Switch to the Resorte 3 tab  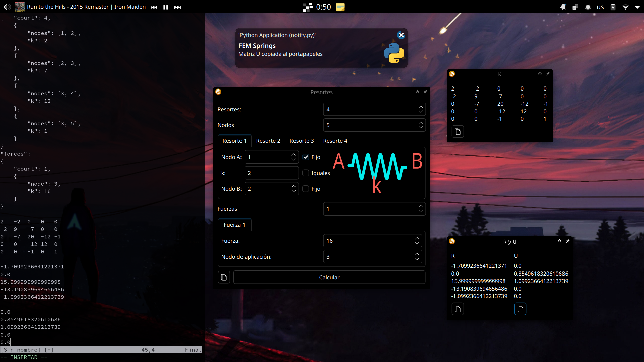coord(302,141)
